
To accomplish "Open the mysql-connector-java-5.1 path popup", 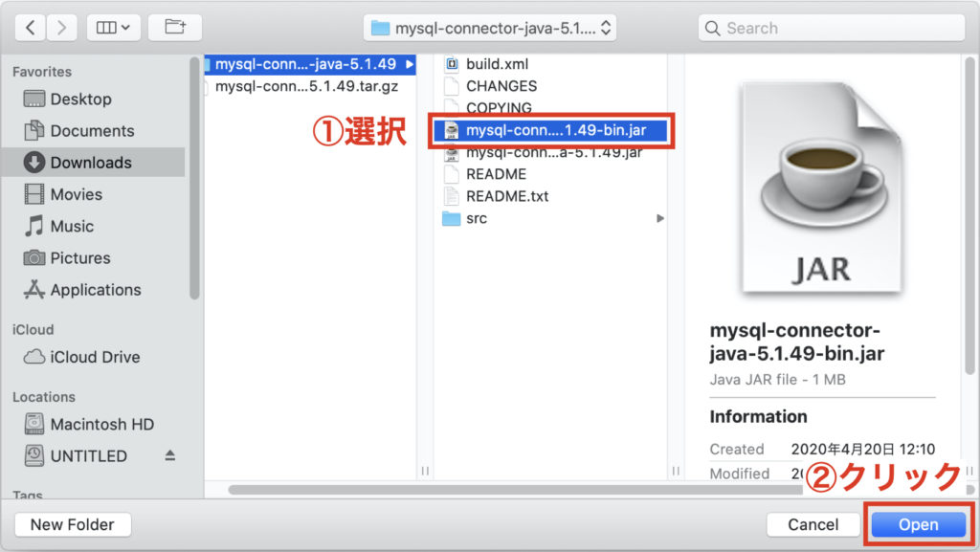I will click(x=490, y=28).
